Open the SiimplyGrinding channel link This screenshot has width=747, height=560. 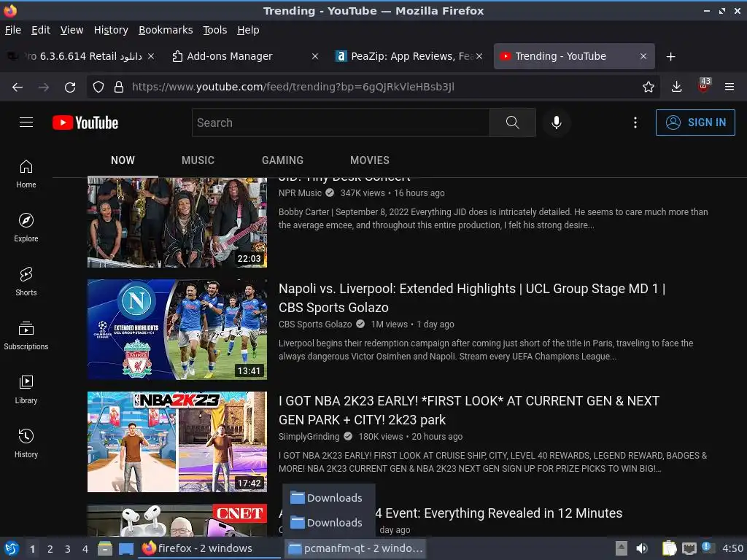pyautogui.click(x=309, y=437)
